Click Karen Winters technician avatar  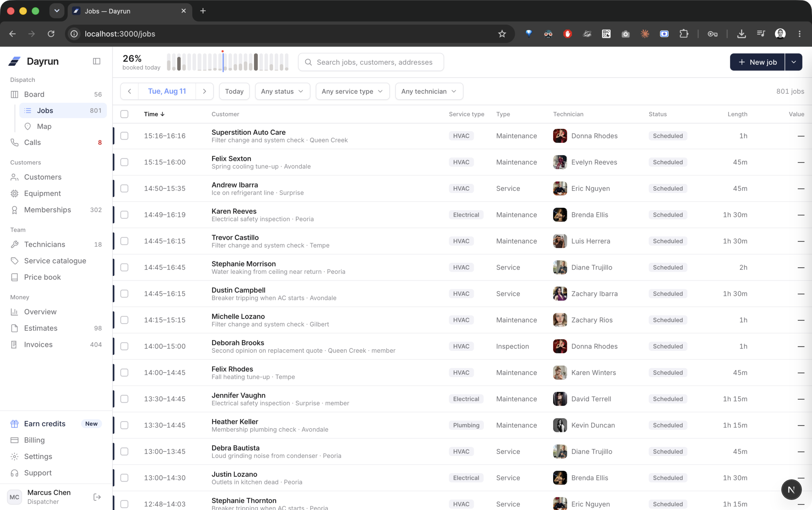click(x=560, y=372)
